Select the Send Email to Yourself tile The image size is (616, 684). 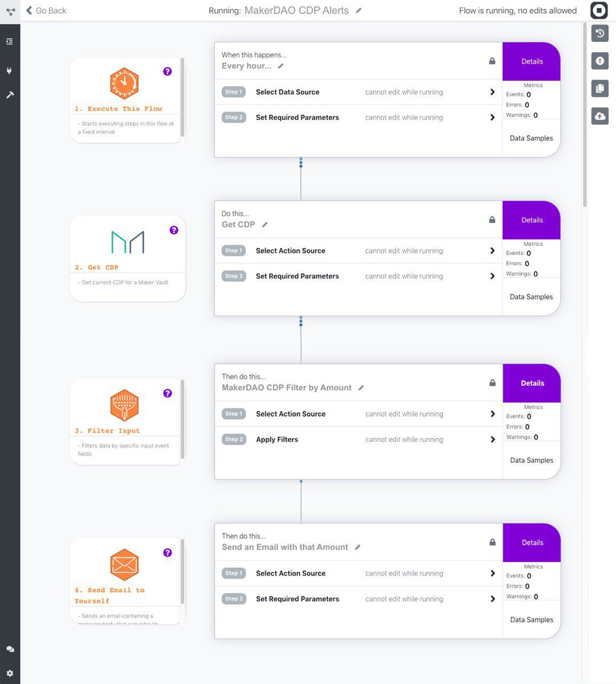(x=124, y=565)
